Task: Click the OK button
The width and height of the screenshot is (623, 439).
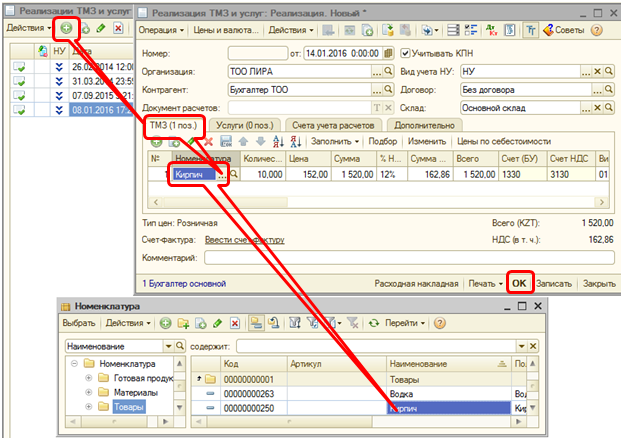Action: click(519, 284)
